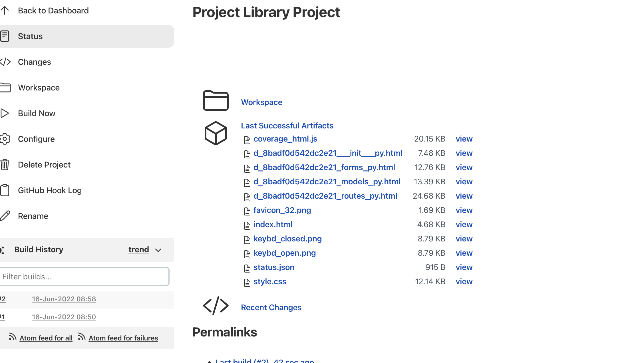Image resolution: width=644 pixels, height=363 pixels.
Task: Select Rename in the sidebar
Action: coord(33,216)
